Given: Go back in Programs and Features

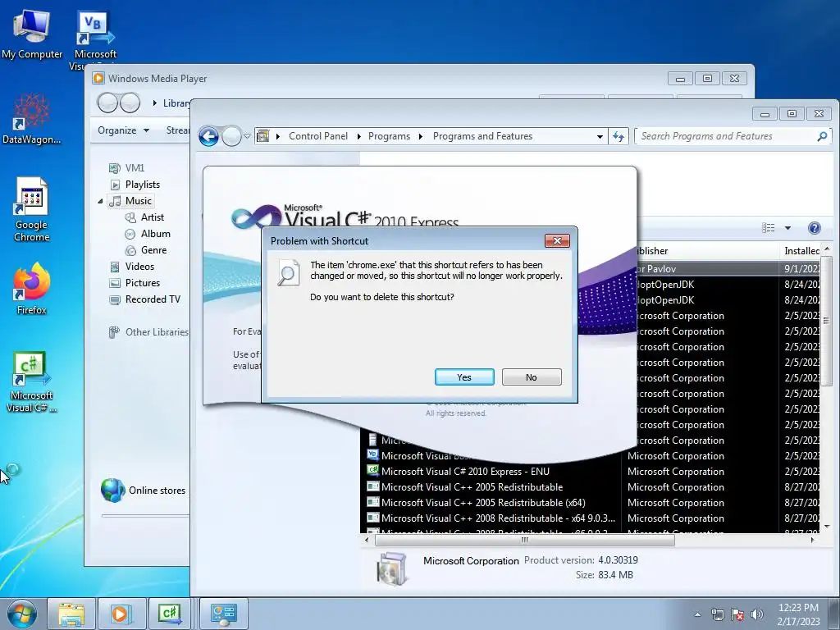Looking at the screenshot, I should point(209,137).
